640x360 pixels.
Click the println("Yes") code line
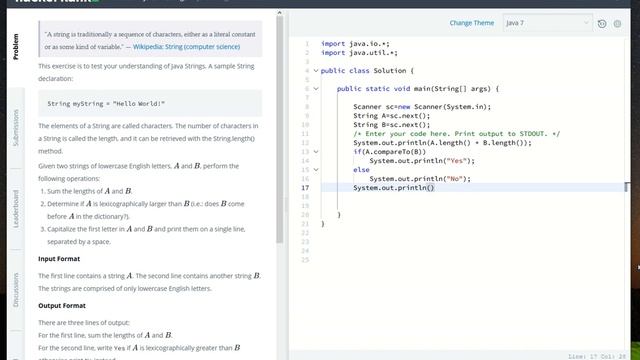coord(422,160)
